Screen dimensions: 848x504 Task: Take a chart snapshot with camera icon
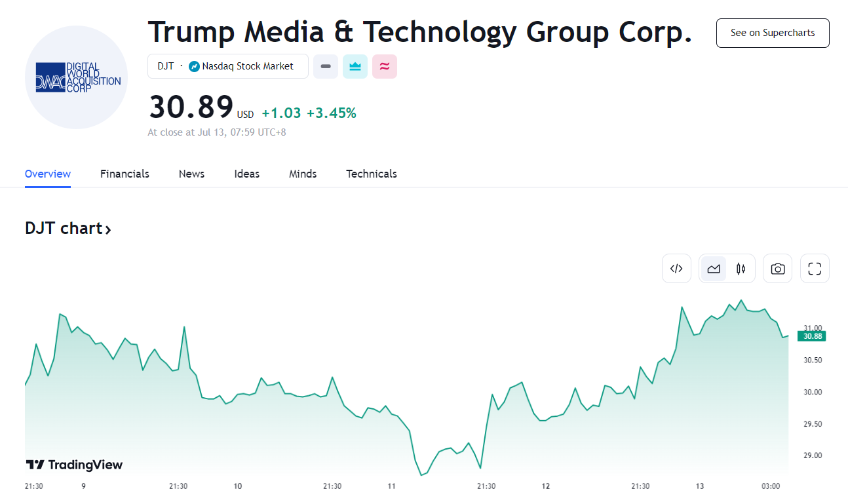pos(777,269)
